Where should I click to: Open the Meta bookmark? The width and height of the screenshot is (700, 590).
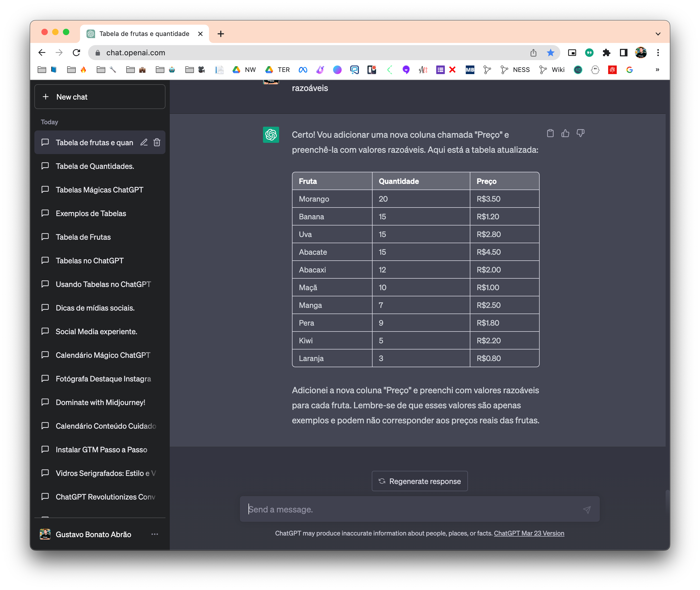coord(303,70)
